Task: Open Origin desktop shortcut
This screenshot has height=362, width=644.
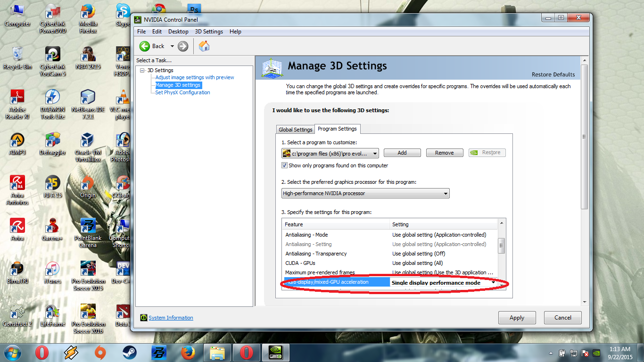Action: point(88,187)
